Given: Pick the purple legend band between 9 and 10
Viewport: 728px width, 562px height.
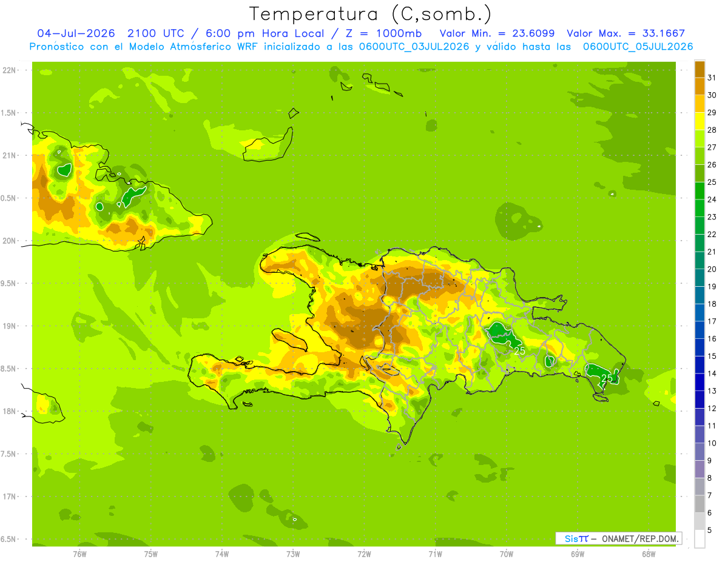Looking at the screenshot, I should pos(699,452).
